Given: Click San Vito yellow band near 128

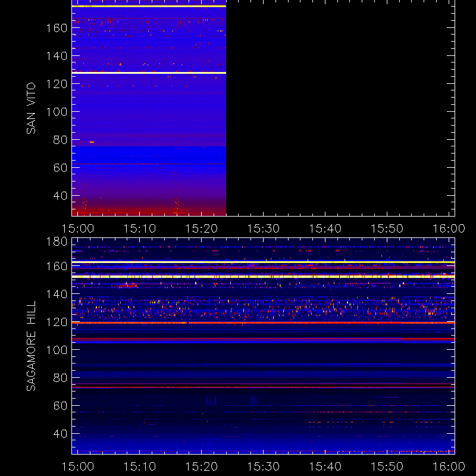Looking at the screenshot, I should (x=149, y=73).
